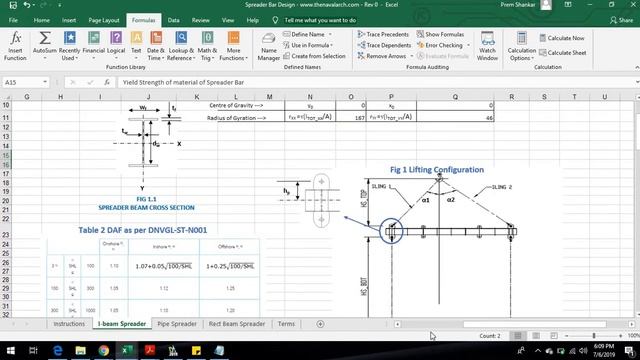Open the Pipe Spreader sheet
Viewport: 640px width, 360px height.
point(177,324)
